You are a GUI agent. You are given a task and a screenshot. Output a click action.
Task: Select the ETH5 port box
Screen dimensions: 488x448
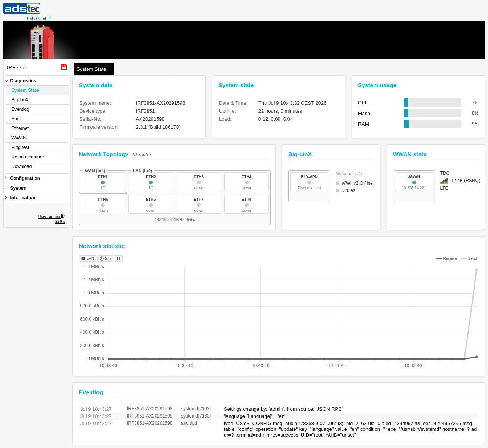(103, 205)
